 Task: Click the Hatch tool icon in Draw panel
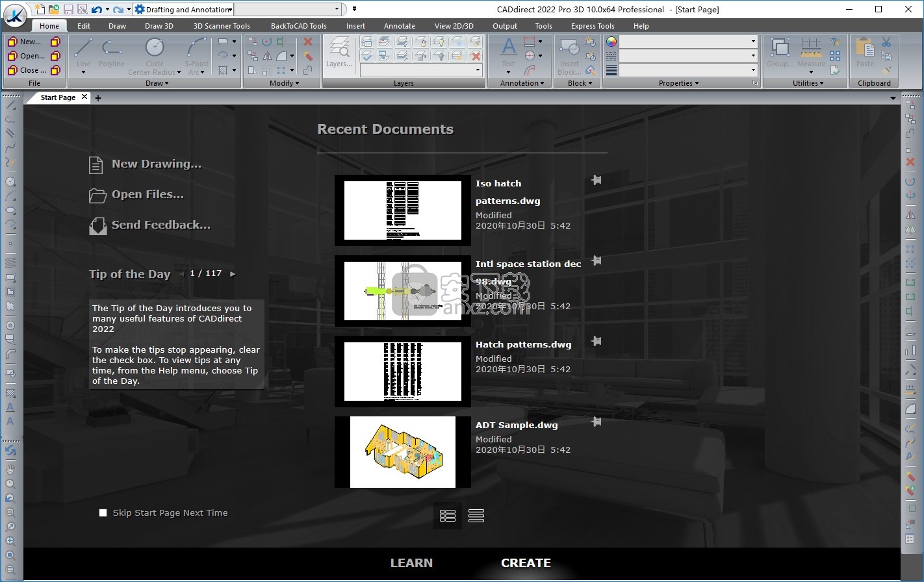(x=223, y=70)
